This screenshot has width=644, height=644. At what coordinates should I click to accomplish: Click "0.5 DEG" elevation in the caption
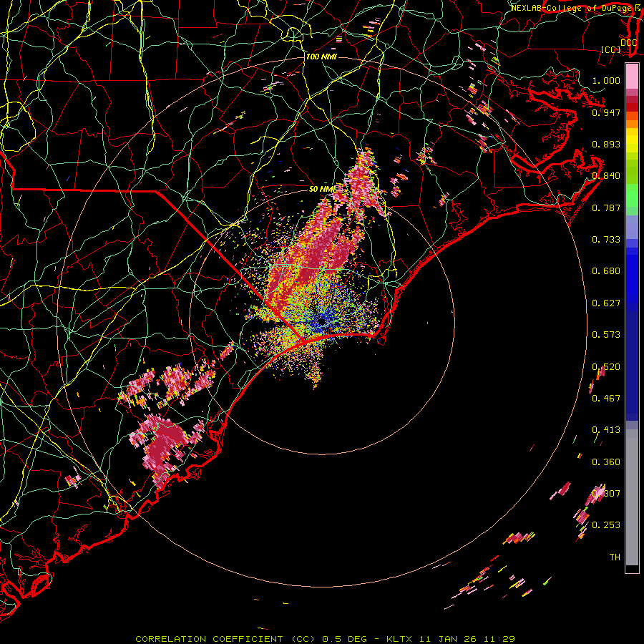(345, 639)
